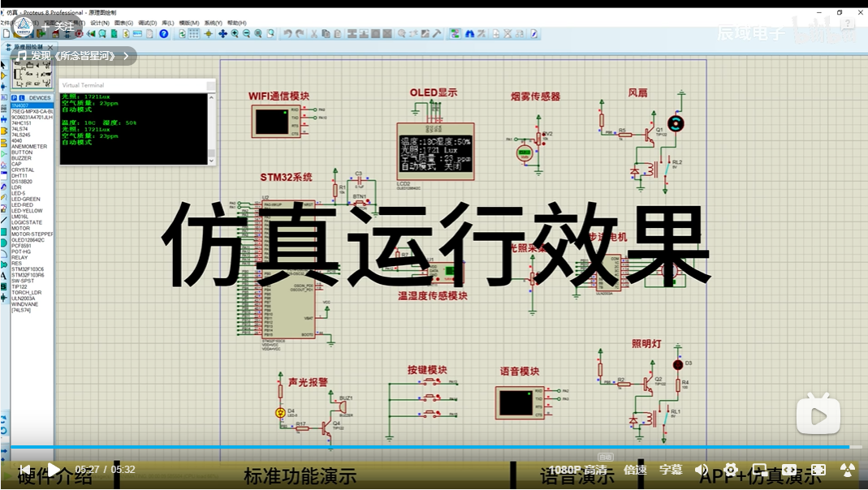Select MOTOR-STEPPER in the devices list
The width and height of the screenshot is (868, 490).
coord(32,234)
